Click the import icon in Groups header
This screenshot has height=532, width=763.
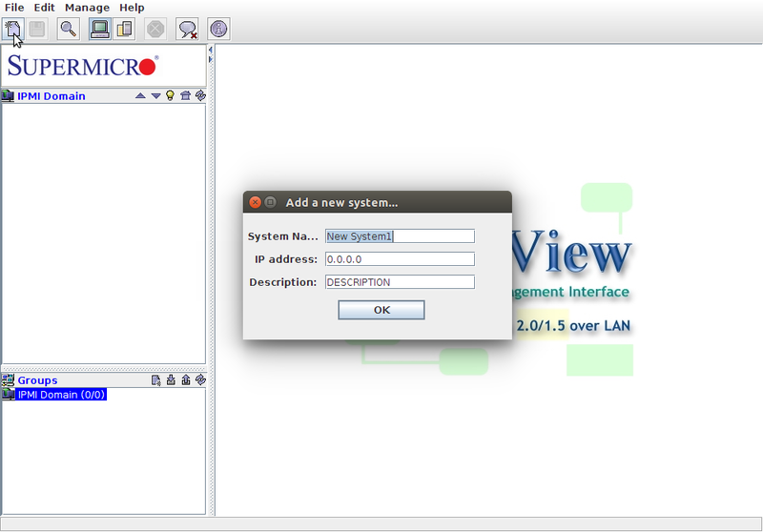point(171,379)
